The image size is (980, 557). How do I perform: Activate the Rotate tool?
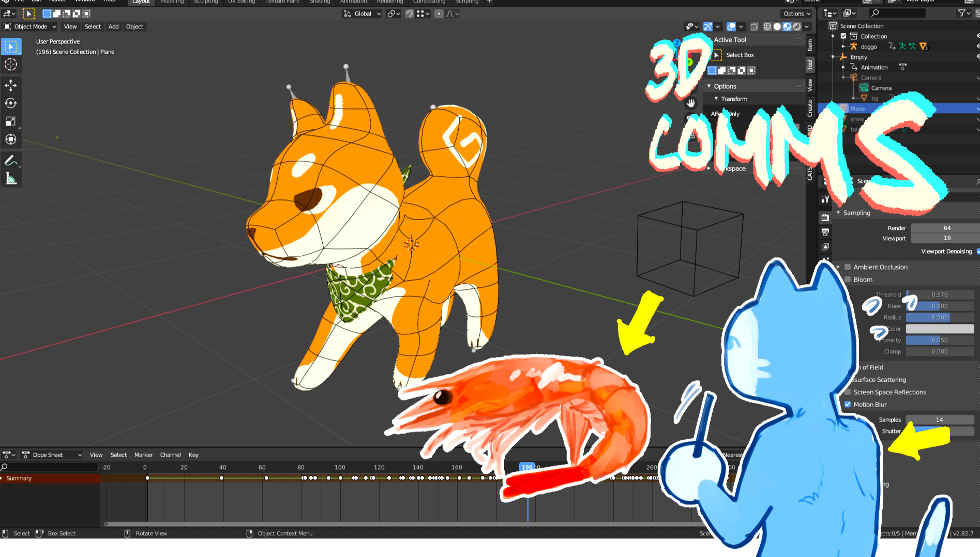tap(11, 103)
